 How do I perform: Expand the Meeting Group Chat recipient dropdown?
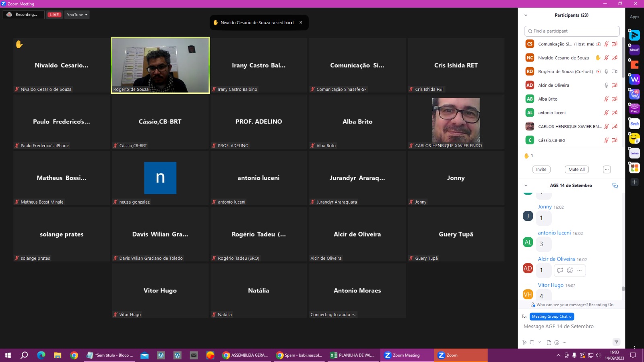[x=551, y=317]
